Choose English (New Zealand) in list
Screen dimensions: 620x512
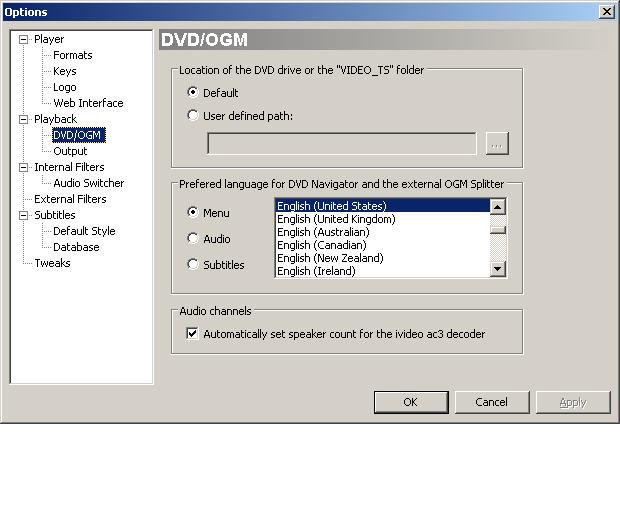point(382,258)
